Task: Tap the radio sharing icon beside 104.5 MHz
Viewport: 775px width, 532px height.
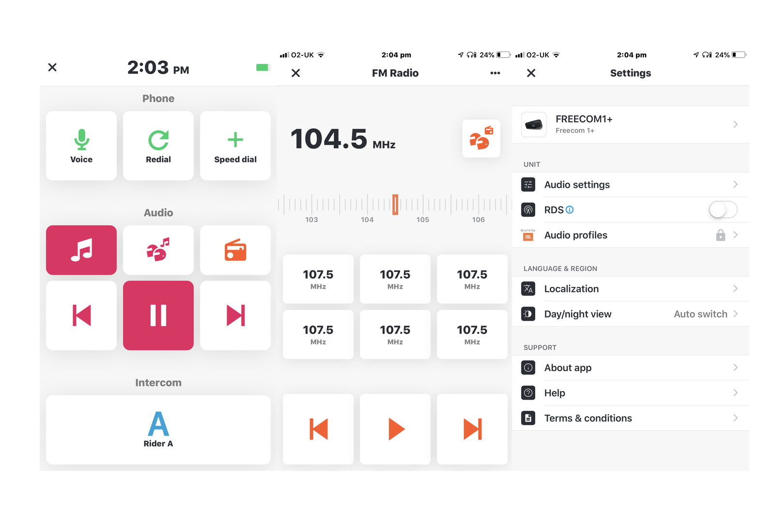Action: (481, 139)
